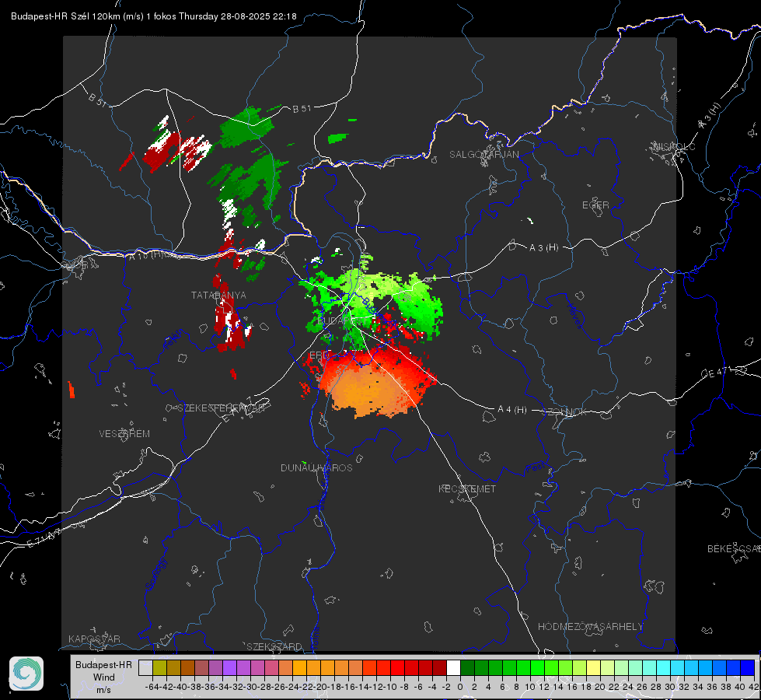Click the white swatch between -2 and 0
761x700 pixels.
453,667
